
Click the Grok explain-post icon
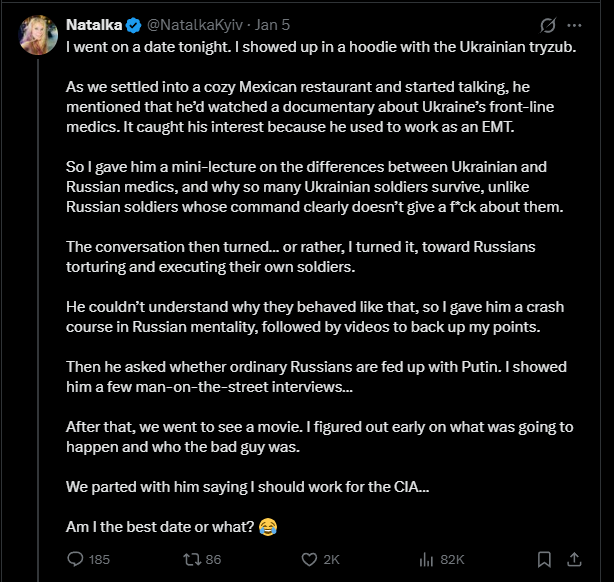(547, 25)
